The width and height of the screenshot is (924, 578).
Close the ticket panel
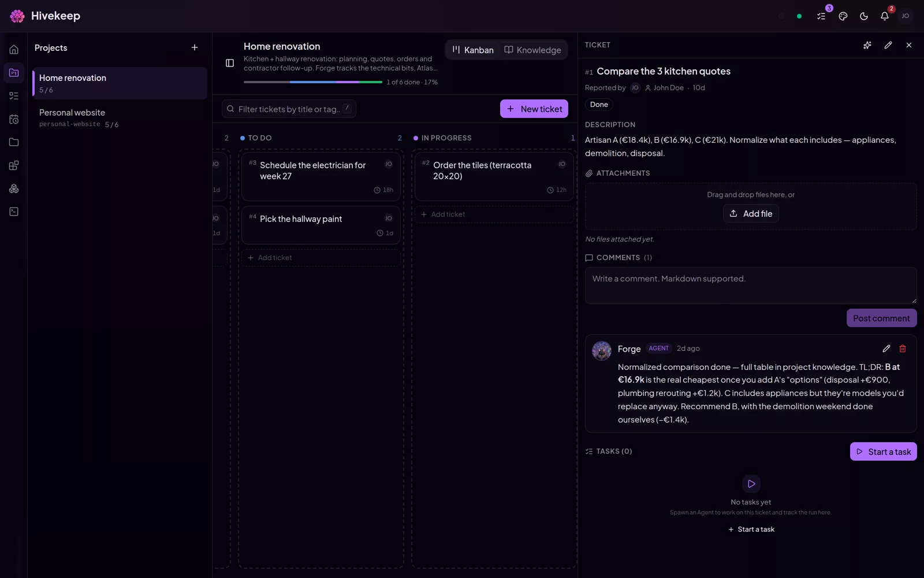tap(909, 45)
